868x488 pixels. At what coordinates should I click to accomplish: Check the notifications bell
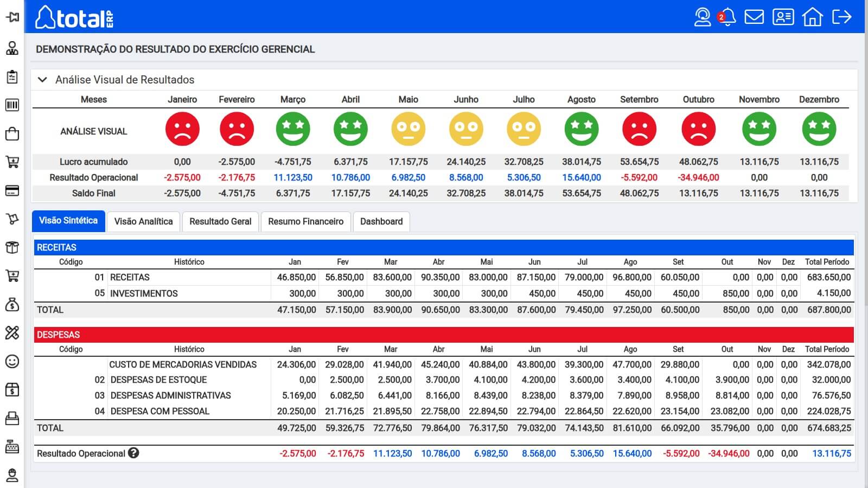pyautogui.click(x=727, y=17)
